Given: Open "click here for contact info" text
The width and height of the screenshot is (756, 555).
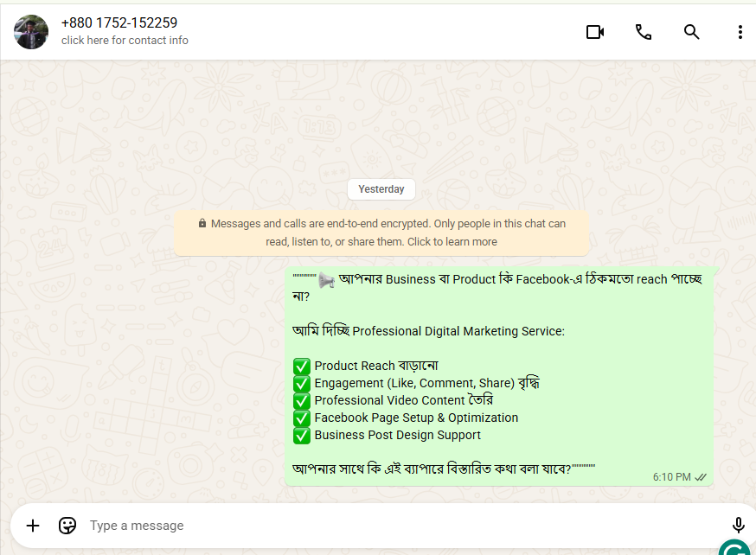Looking at the screenshot, I should pos(125,41).
